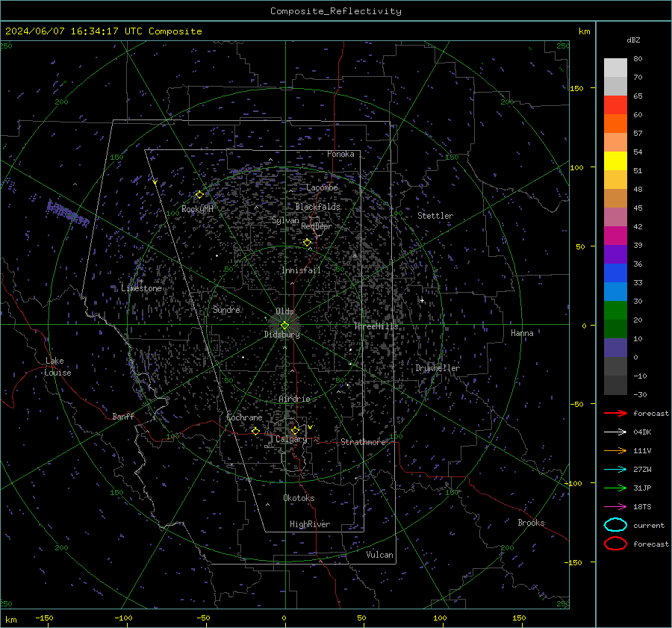Image resolution: width=672 pixels, height=628 pixels.
Task: Choose the green 31JP arrow in the legend
Action: click(615, 488)
